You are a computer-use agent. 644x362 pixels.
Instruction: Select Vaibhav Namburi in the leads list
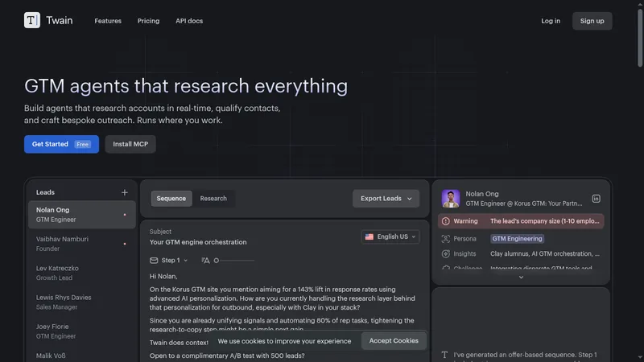click(x=82, y=244)
